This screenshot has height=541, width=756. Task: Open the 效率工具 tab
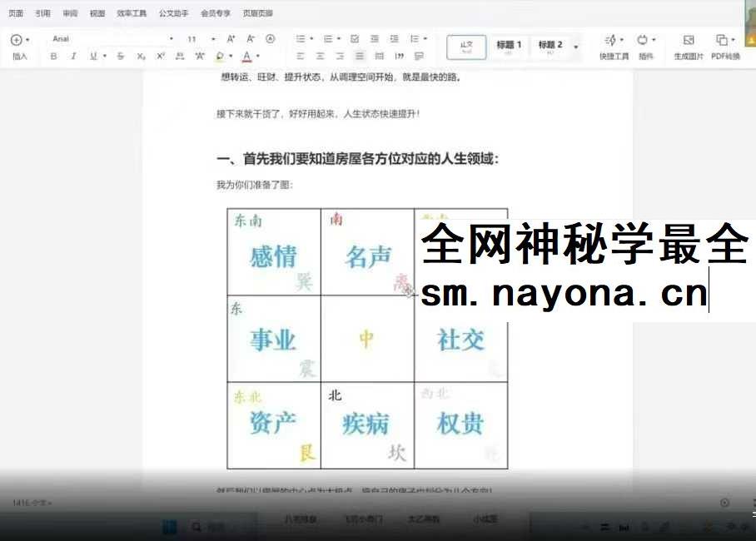(132, 13)
